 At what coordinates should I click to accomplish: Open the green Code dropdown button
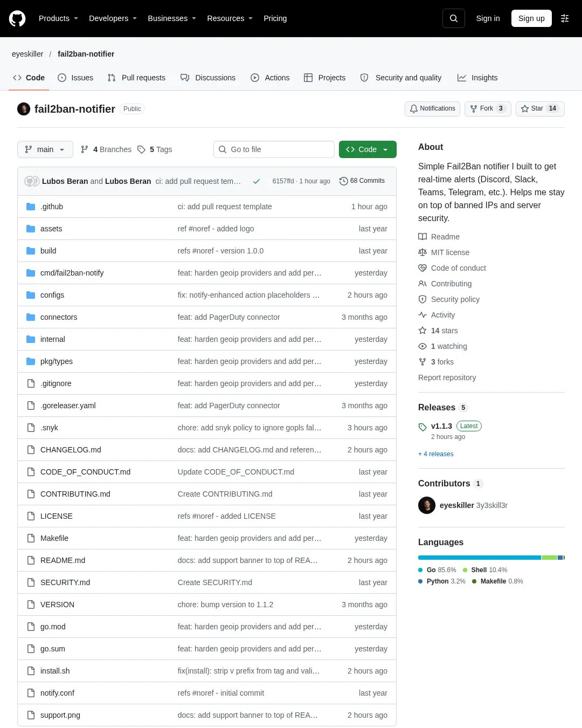368,149
